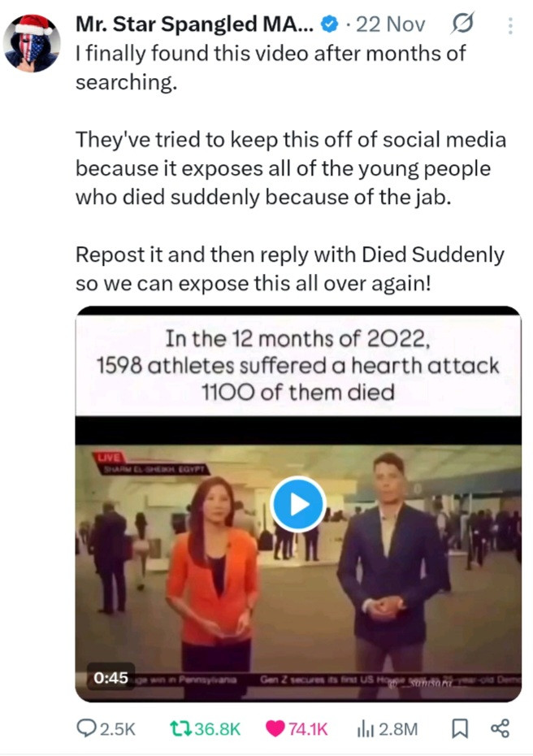This screenshot has height=756, width=533.
Task: Open Mr. Star Spangled MA... profile name
Action: coord(195,24)
